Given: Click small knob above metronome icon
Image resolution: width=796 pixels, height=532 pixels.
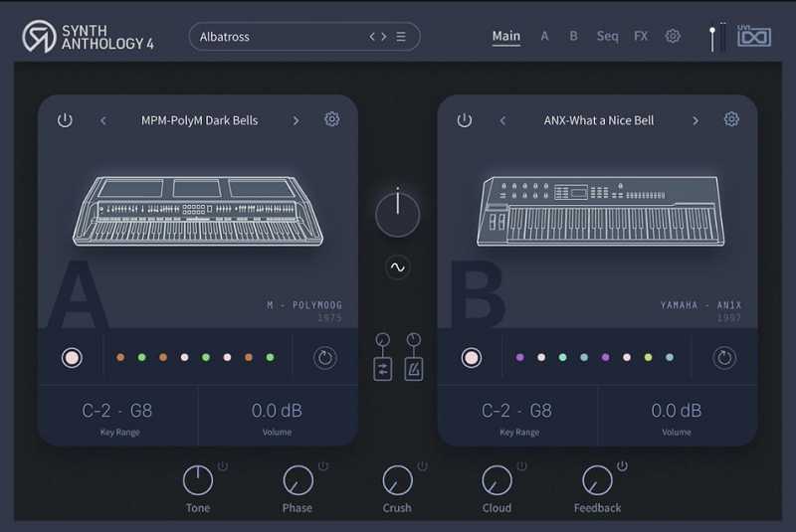Looking at the screenshot, I should [414, 340].
